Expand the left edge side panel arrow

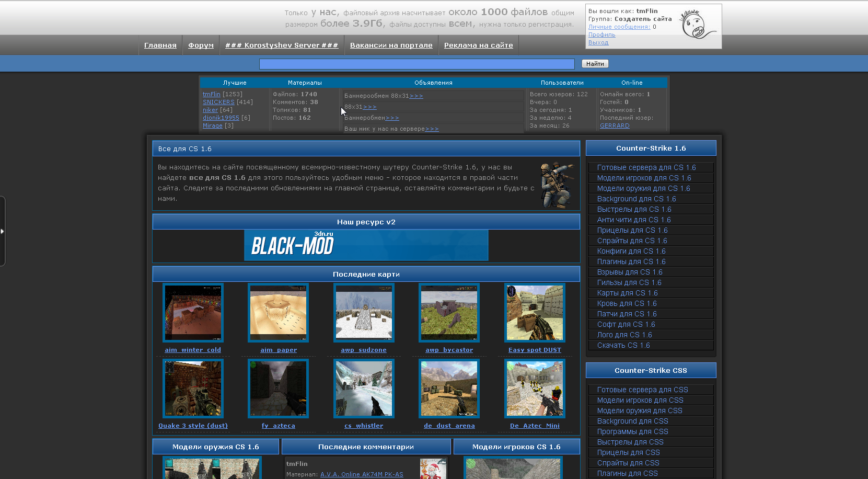point(3,231)
